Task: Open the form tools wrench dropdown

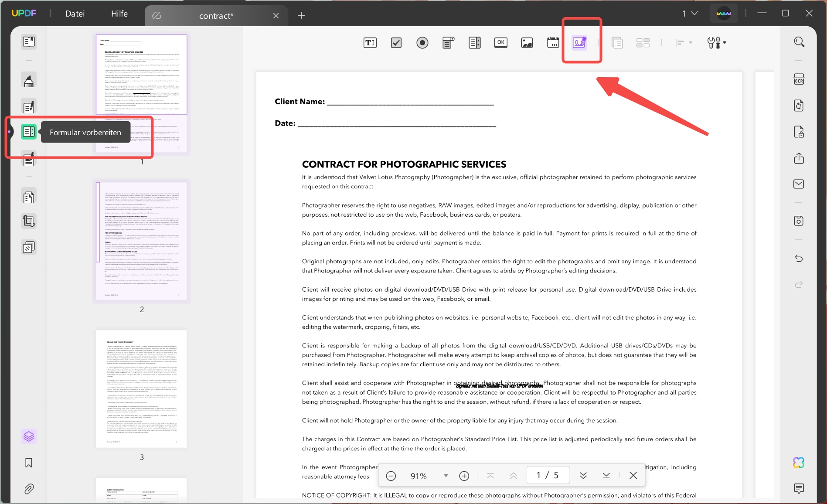Action: [x=716, y=43]
